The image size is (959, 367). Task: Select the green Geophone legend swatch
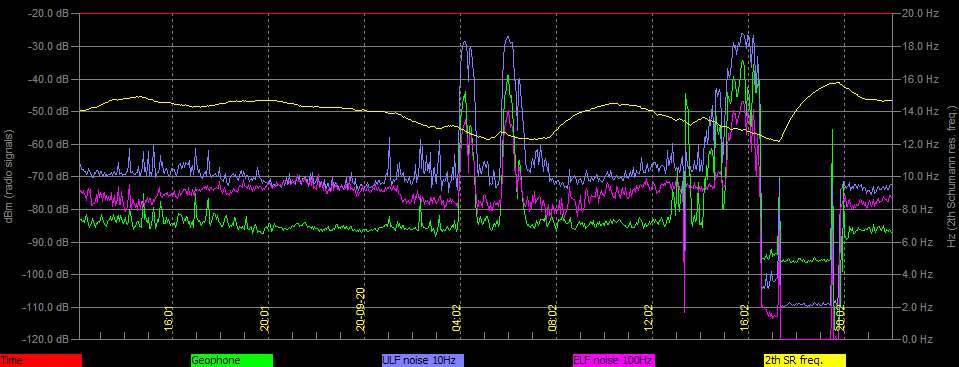[232, 361]
